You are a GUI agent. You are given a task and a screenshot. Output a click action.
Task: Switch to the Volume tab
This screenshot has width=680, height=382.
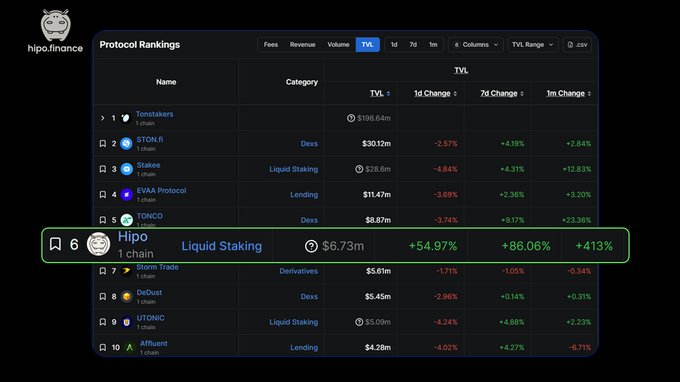pos(338,45)
